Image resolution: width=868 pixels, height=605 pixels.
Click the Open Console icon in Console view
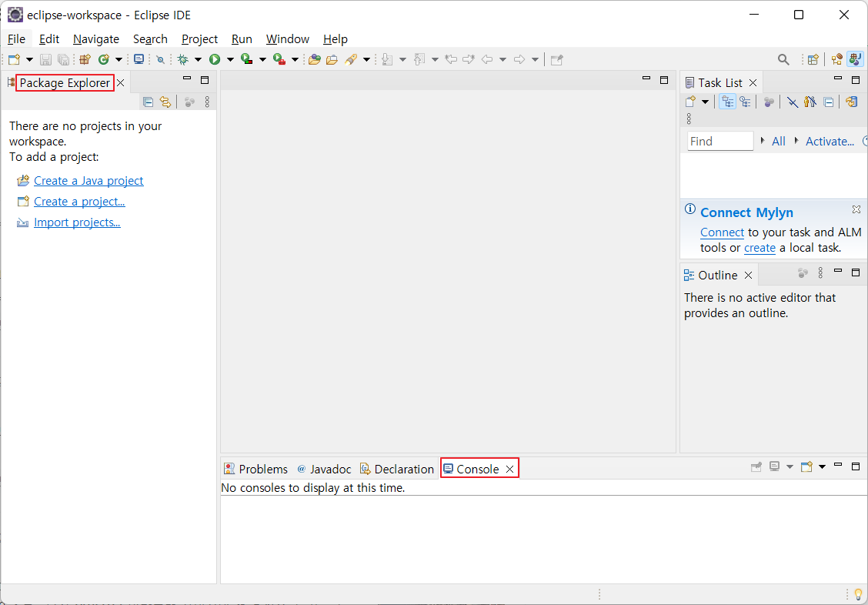tap(806, 466)
